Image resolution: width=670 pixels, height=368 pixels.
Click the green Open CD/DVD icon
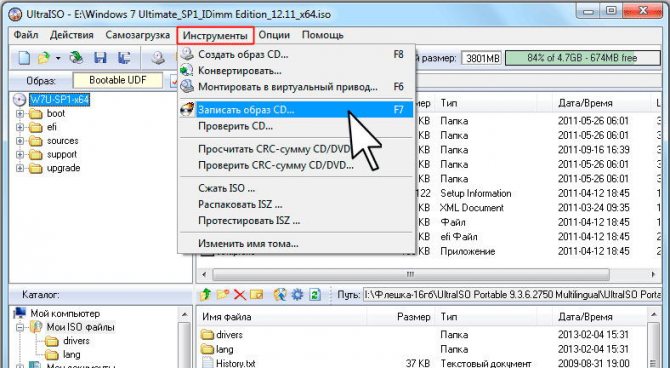click(x=76, y=58)
